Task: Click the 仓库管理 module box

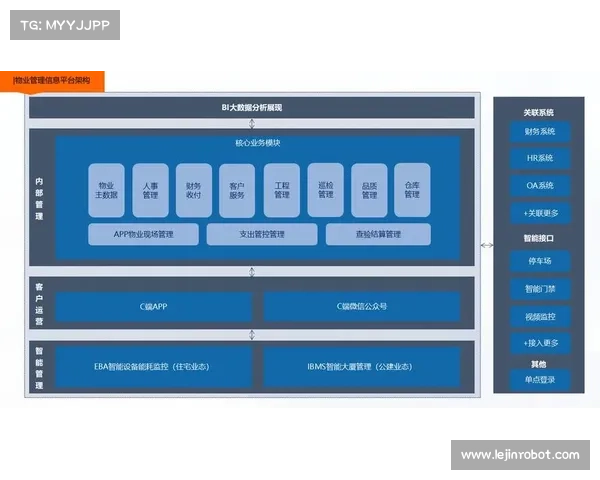Action: tap(412, 190)
